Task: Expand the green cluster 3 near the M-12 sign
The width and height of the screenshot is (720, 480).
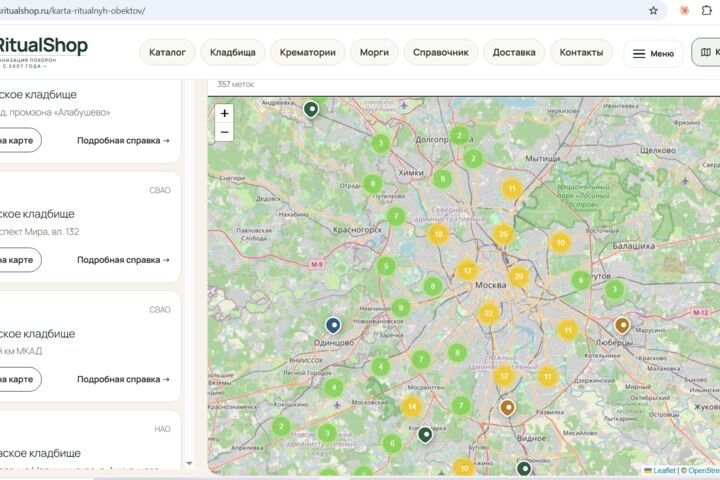Action: click(x=614, y=289)
